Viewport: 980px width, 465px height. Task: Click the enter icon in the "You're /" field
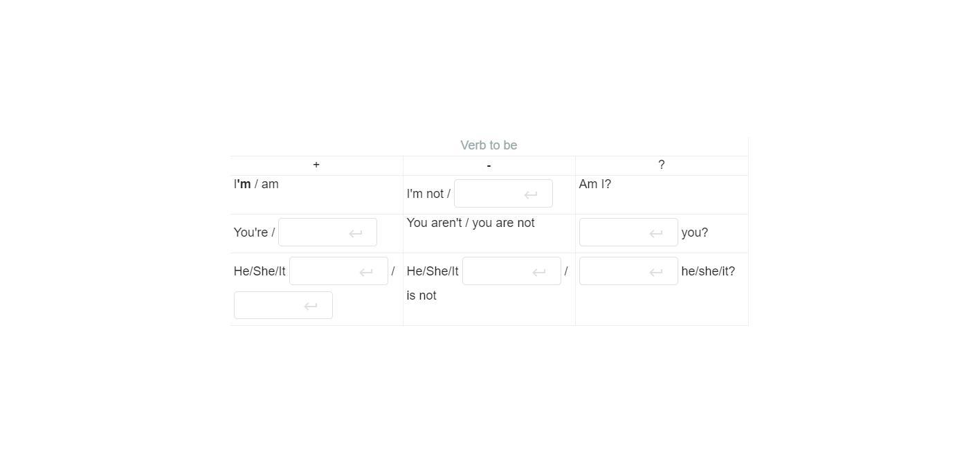[x=355, y=233]
